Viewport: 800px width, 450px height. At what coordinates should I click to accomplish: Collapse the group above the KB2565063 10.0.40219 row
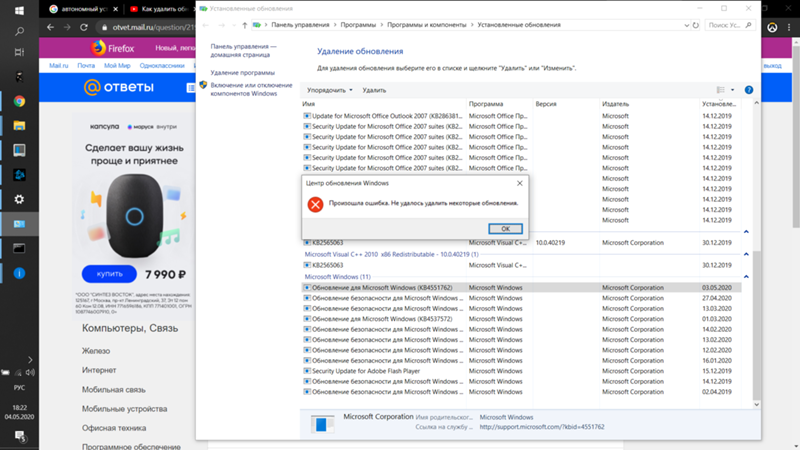point(746,232)
